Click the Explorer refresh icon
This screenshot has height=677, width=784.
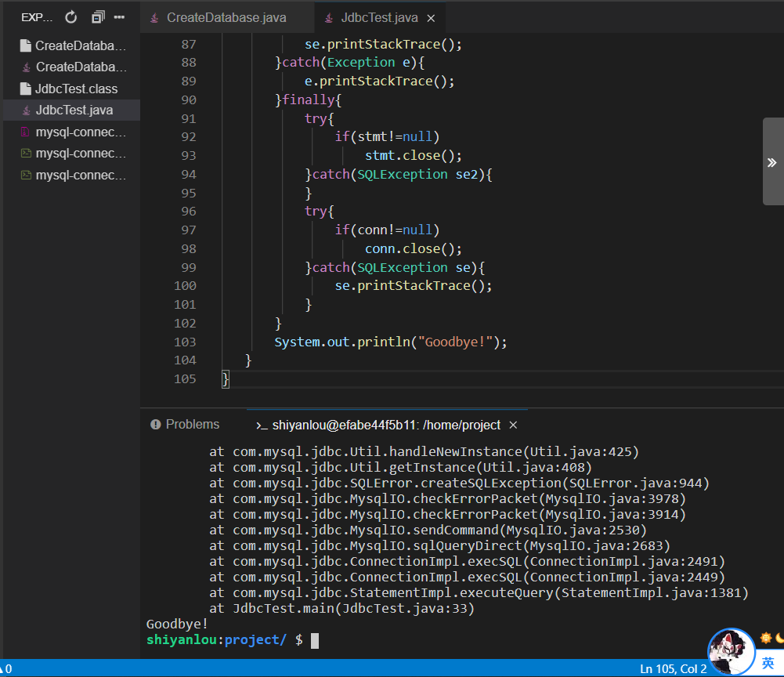tap(71, 17)
